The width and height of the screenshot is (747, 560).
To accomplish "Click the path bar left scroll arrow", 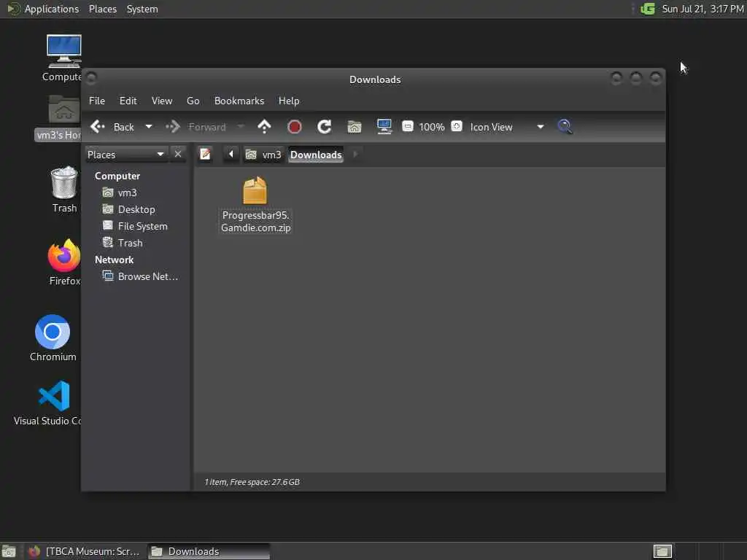I will [231, 155].
